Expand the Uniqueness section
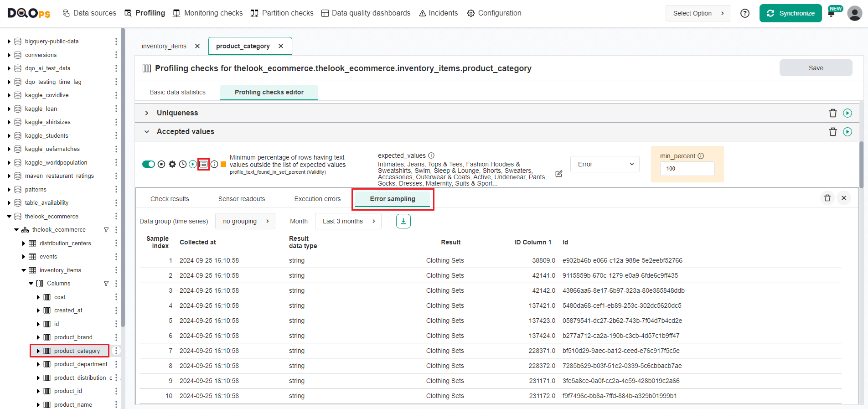 pyautogui.click(x=147, y=113)
